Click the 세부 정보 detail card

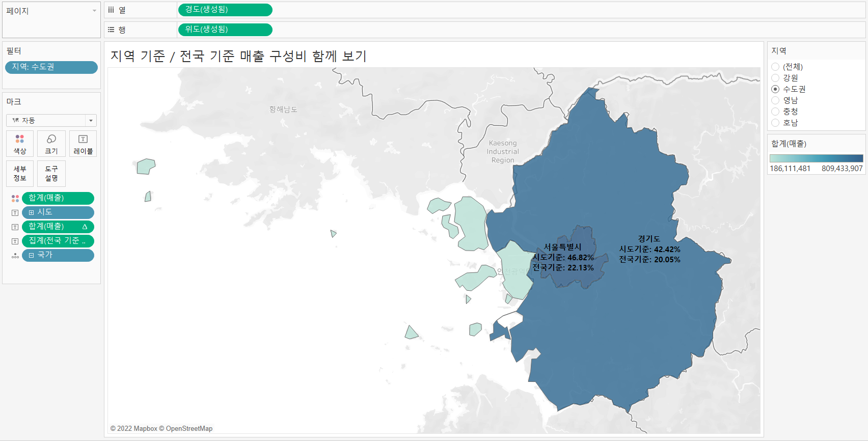coord(20,173)
